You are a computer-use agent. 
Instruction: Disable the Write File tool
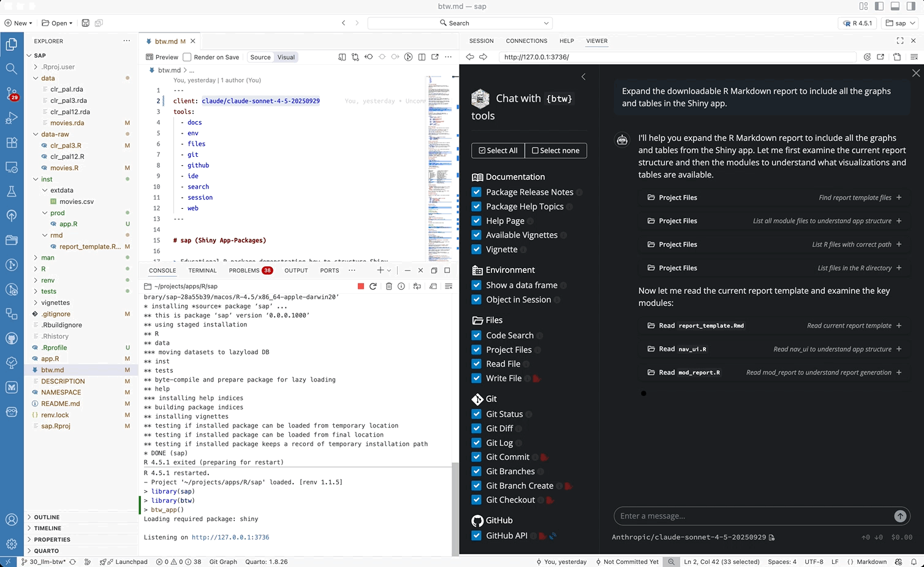click(476, 378)
